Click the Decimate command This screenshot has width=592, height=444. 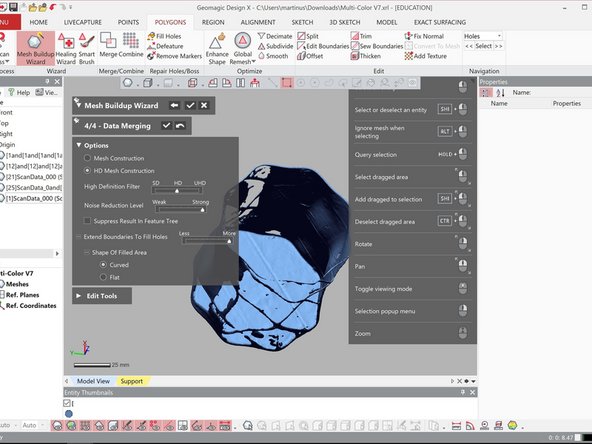coord(275,36)
